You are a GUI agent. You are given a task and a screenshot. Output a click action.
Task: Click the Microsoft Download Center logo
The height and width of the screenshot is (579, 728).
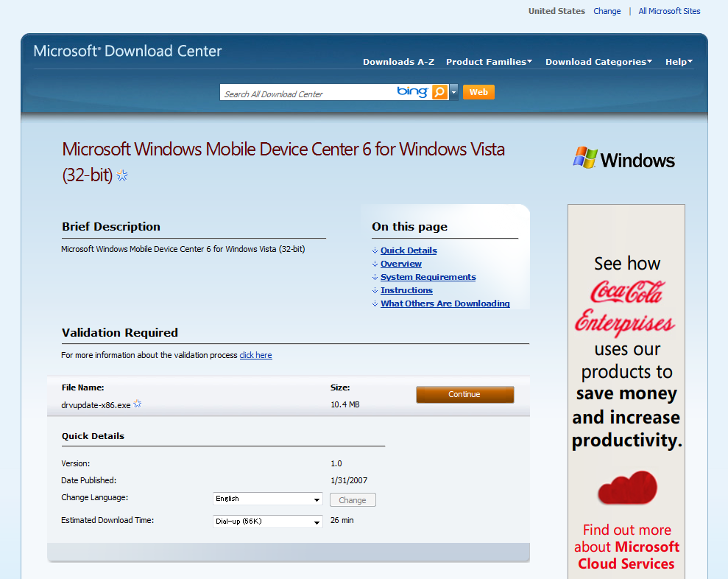[x=127, y=51]
